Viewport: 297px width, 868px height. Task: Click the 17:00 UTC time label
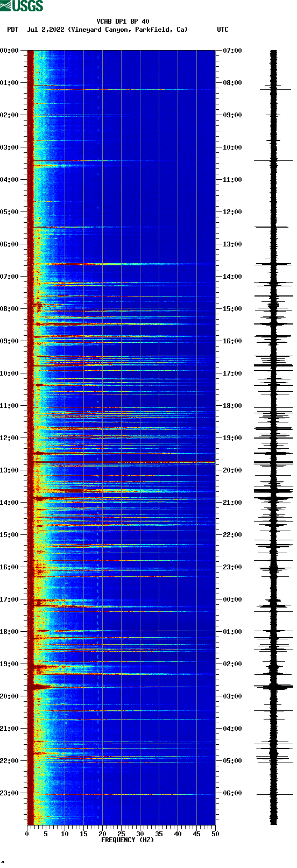(x=232, y=373)
